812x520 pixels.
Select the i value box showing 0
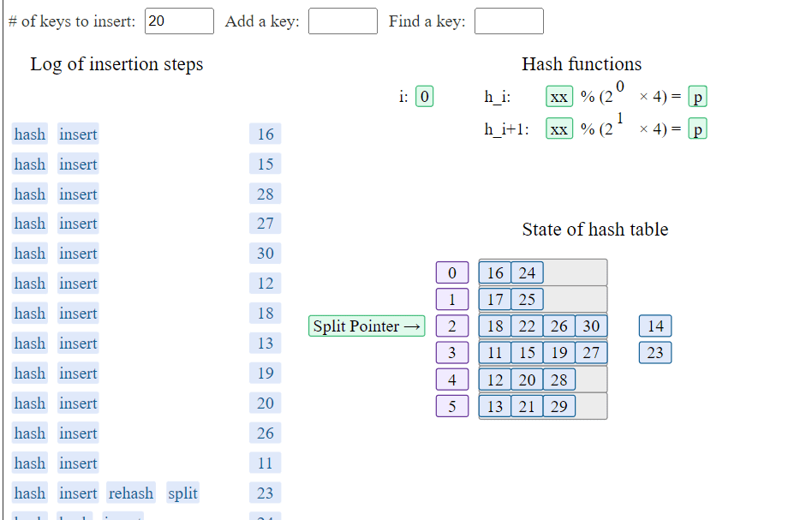(x=425, y=96)
